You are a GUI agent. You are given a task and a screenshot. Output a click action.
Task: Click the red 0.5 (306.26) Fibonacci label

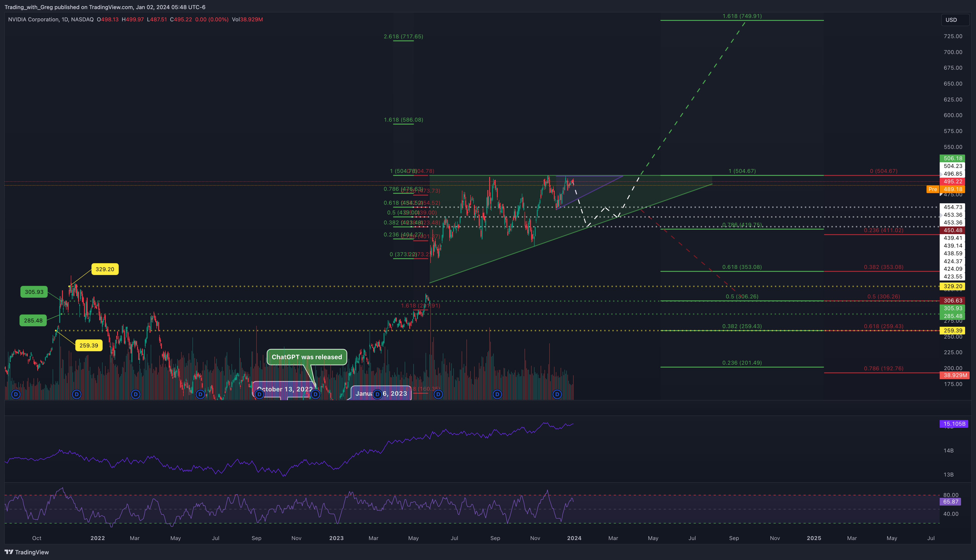(x=884, y=297)
